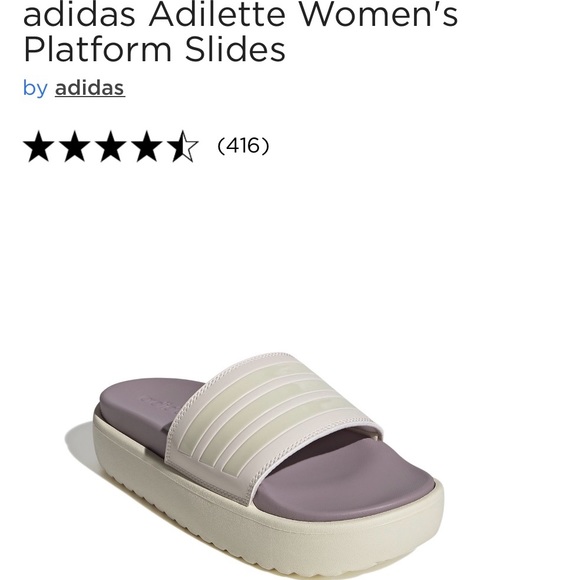This screenshot has width=580, height=580.
Task: Click the word 'Adilette' in the title
Action: coord(217,14)
